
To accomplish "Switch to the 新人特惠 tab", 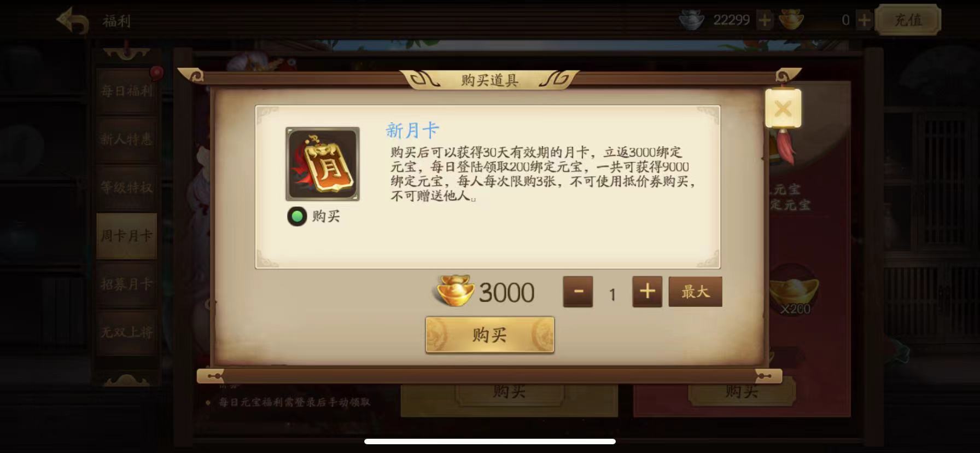I will [127, 139].
